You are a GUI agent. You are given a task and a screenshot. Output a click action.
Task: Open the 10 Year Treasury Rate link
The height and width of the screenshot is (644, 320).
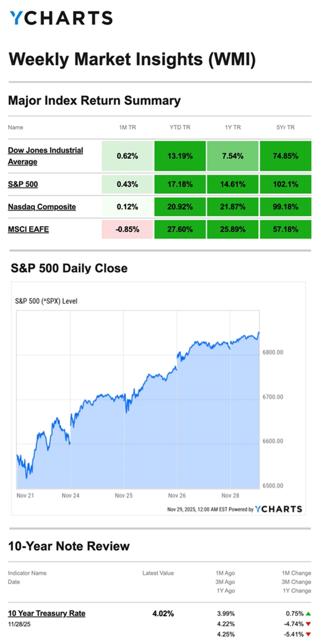click(47, 613)
